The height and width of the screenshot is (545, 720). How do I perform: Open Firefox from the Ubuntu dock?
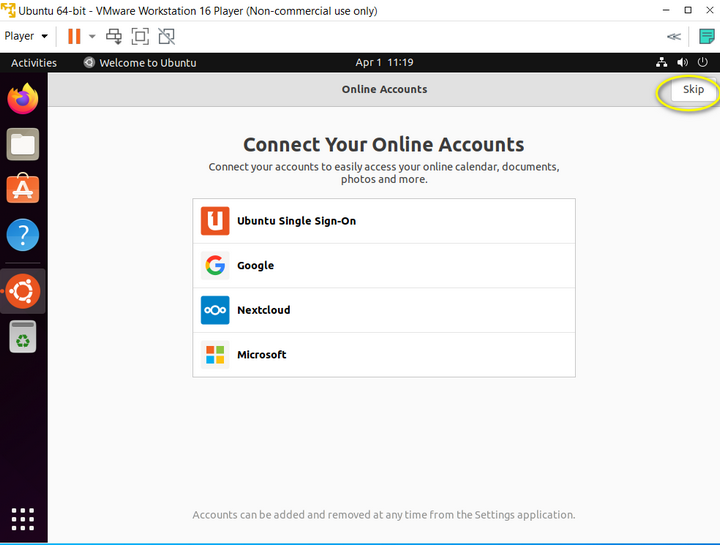coord(22,99)
